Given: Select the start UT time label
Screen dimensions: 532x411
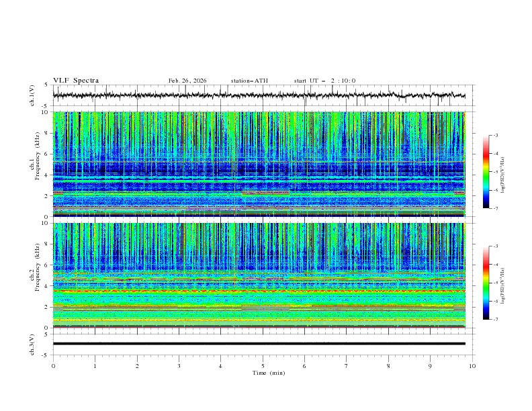Looking at the screenshot, I should point(324,81).
